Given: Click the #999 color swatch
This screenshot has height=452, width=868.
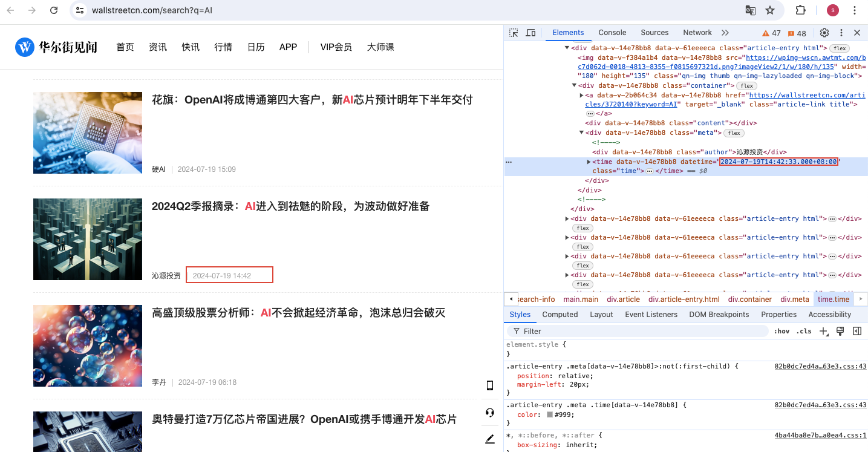Looking at the screenshot, I should pos(550,414).
